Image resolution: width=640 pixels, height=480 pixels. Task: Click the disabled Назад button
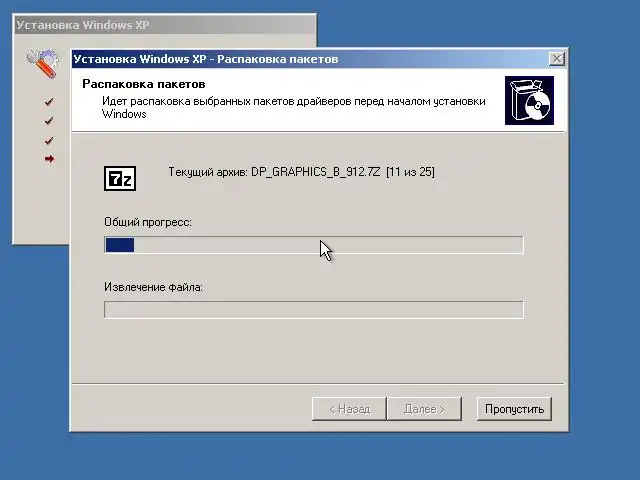pyautogui.click(x=349, y=409)
